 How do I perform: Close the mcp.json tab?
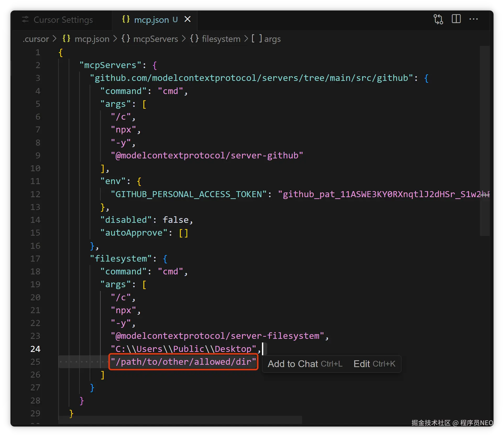tap(188, 19)
